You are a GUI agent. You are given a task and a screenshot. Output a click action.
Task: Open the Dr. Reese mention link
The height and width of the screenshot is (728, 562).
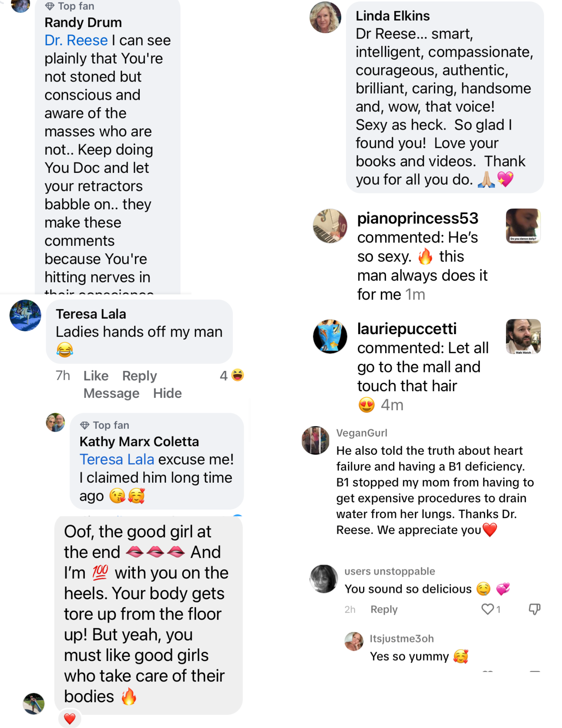pos(76,40)
